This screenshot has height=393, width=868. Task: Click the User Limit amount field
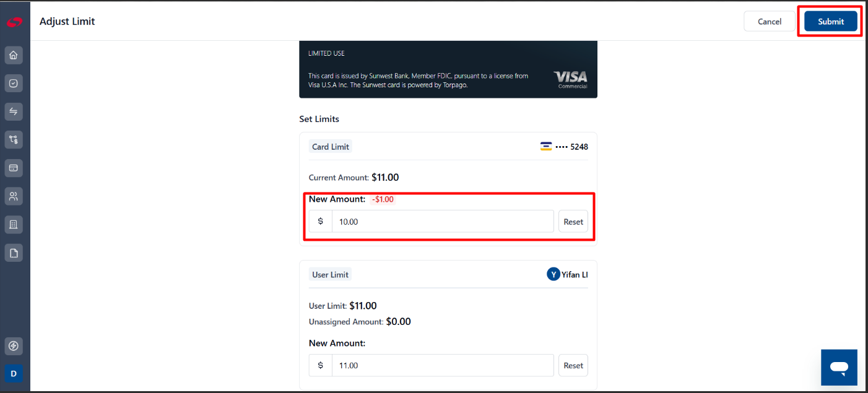pyautogui.click(x=443, y=365)
